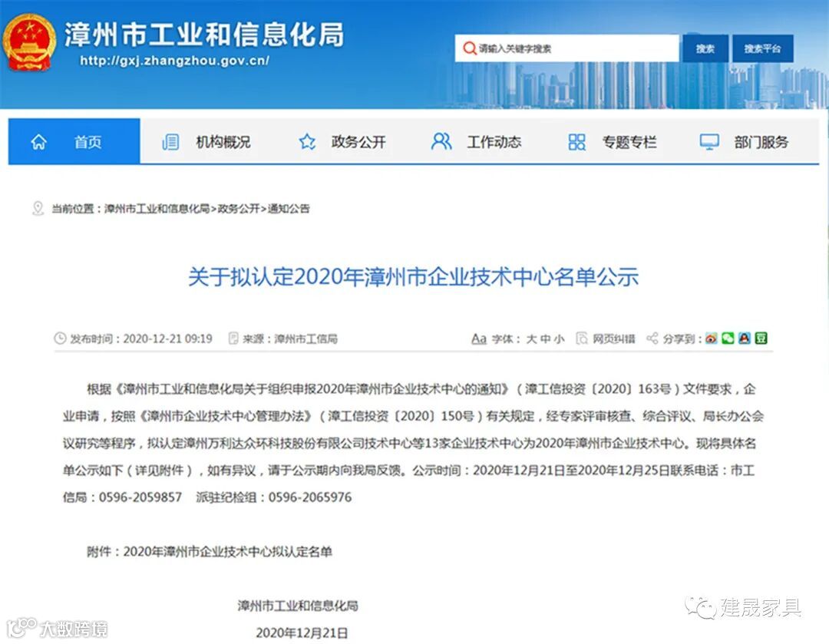Click the location pin icon in breadcrumb
Screen dimensions: 829x644
(x=38, y=208)
